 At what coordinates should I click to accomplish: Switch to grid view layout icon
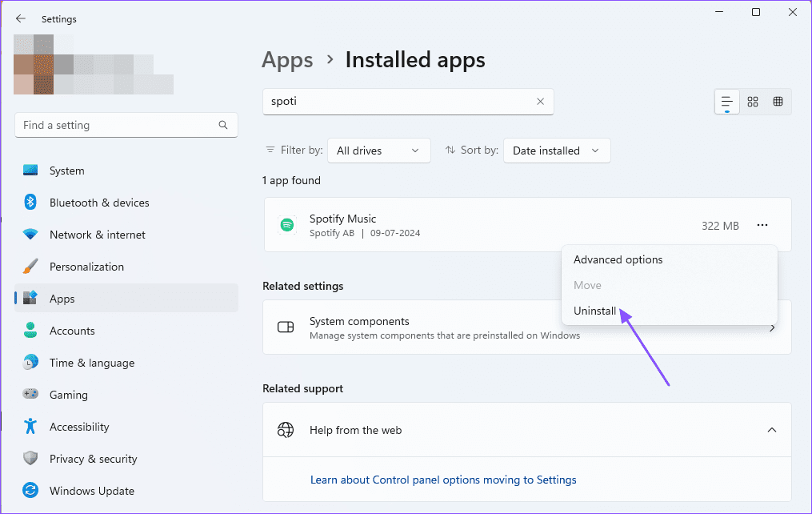pyautogui.click(x=753, y=102)
